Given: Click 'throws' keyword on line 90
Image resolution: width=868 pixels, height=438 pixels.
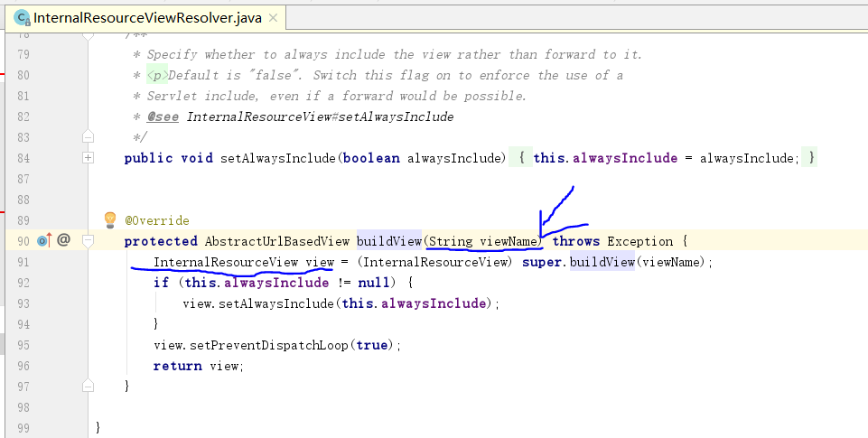Looking at the screenshot, I should click(576, 241).
